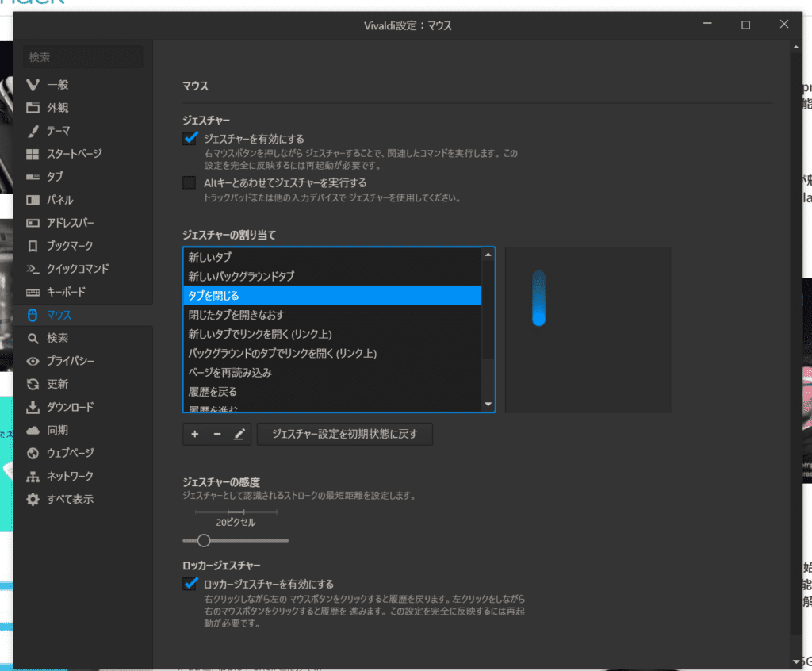Select バックグラウンドのタブでリンクを開く gesture

[x=332, y=353]
